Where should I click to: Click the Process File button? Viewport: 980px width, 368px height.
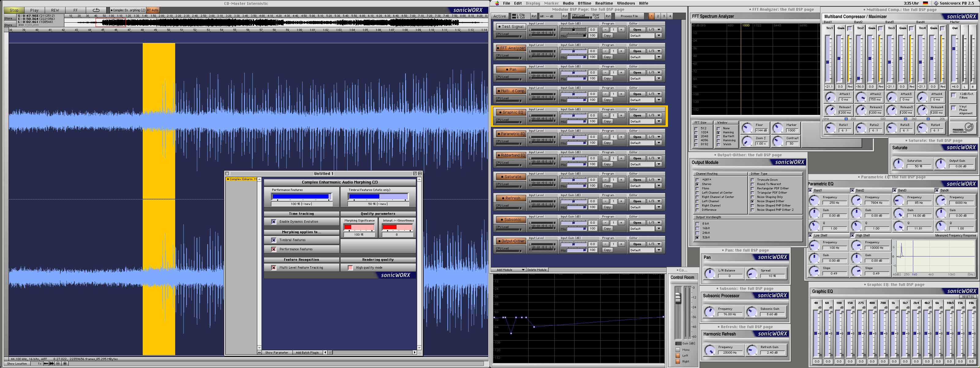tap(629, 16)
